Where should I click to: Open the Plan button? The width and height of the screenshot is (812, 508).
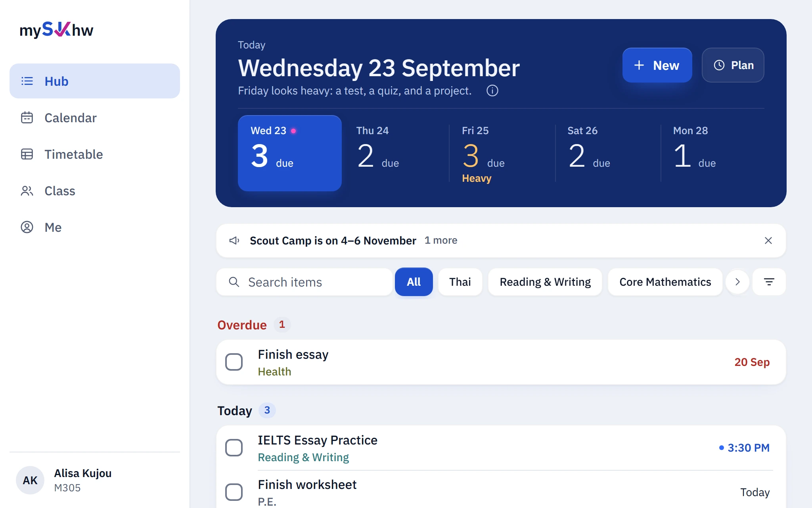733,65
